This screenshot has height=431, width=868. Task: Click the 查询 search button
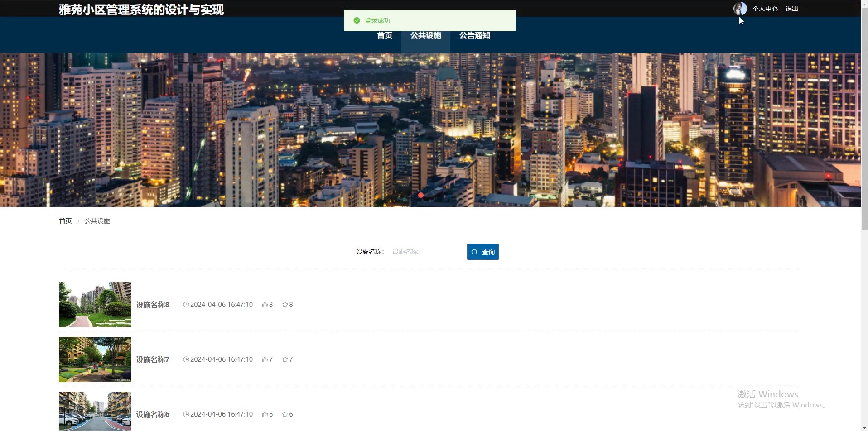[483, 252]
